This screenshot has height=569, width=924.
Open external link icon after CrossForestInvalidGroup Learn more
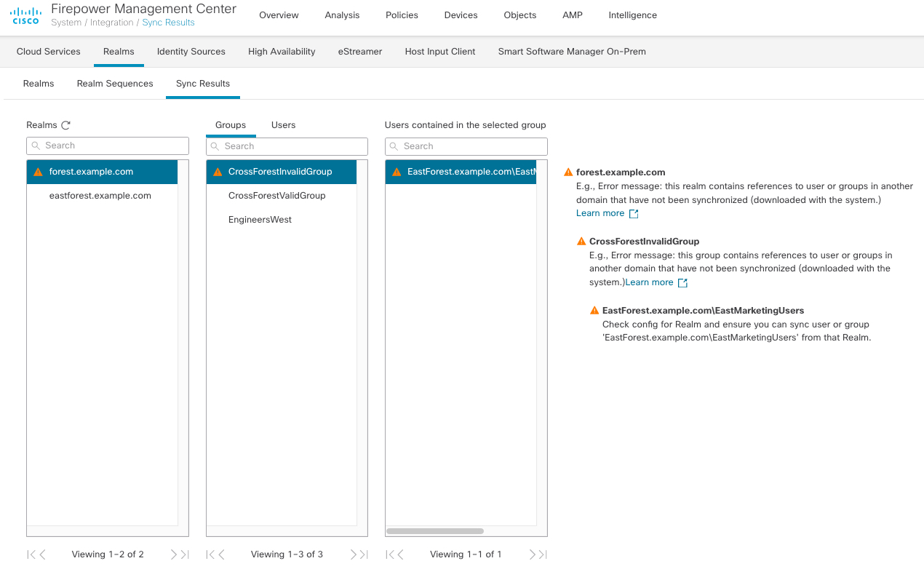[682, 282]
